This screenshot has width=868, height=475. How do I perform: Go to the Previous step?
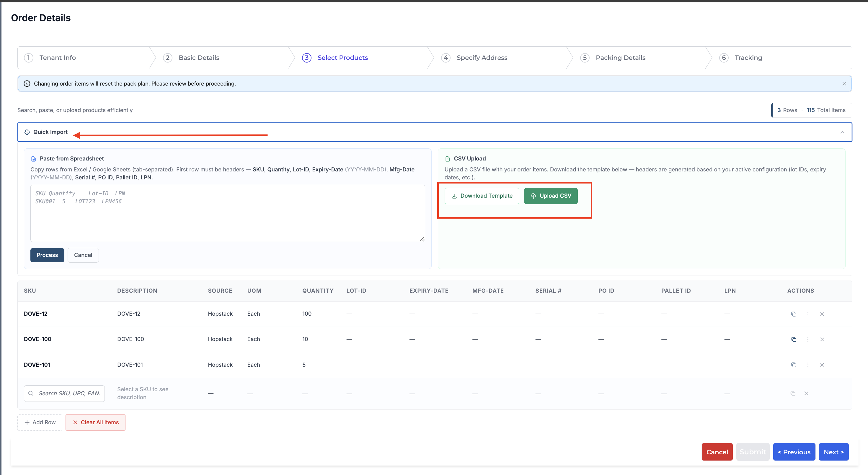pos(794,452)
